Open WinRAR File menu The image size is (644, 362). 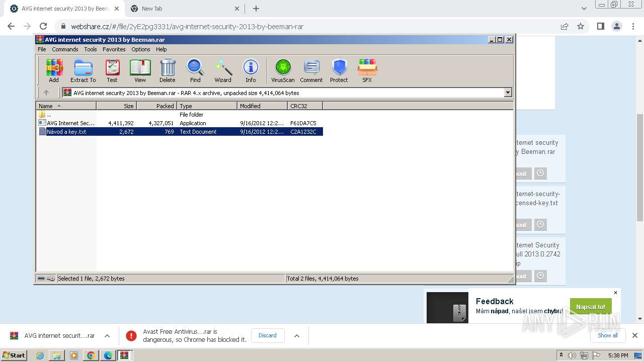point(42,49)
